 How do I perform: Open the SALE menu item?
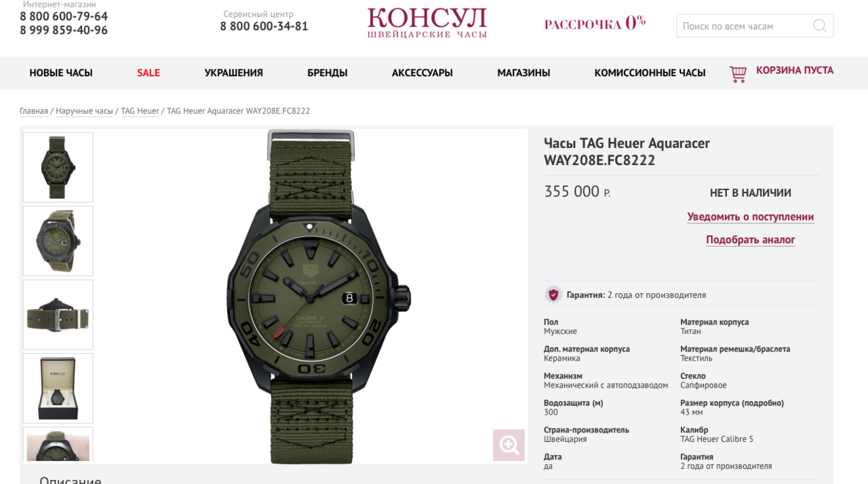click(x=149, y=73)
